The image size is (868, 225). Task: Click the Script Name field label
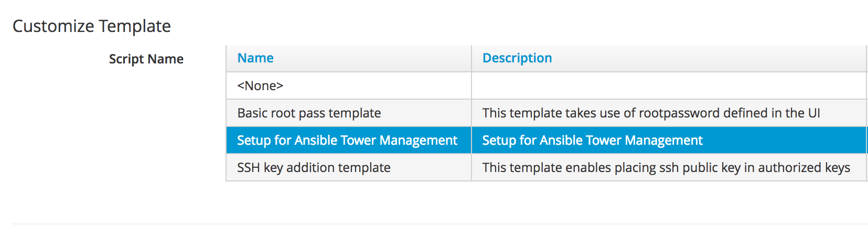(x=146, y=59)
